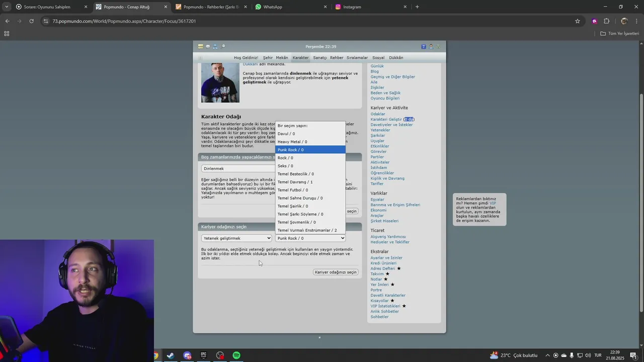The image size is (644, 362).
Task: Open the network relations icon in header
Action: 215,46
